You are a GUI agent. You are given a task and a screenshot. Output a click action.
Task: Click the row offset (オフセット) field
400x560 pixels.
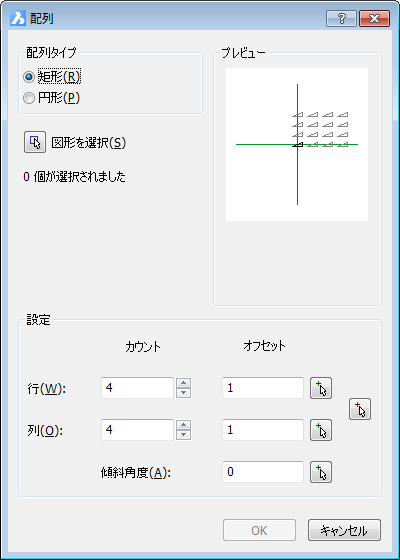[263, 388]
